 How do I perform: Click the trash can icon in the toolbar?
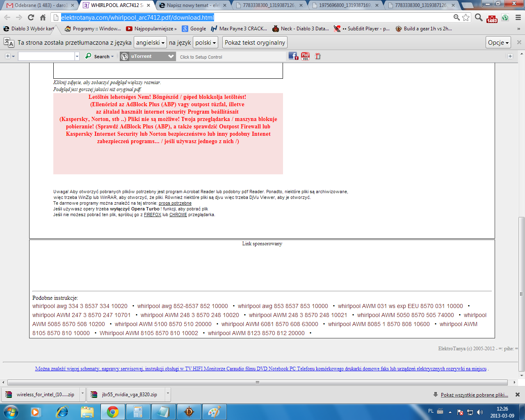tap(317, 57)
